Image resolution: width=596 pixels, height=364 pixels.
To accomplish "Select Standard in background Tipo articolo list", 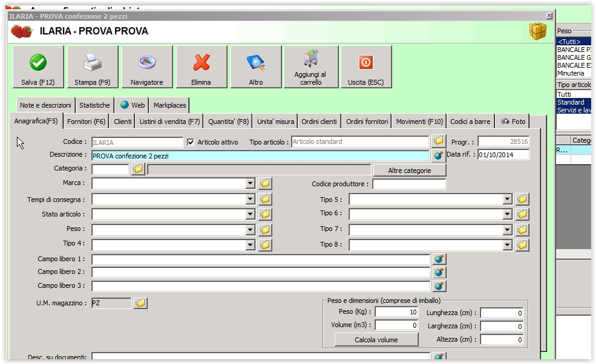I will pos(574,102).
